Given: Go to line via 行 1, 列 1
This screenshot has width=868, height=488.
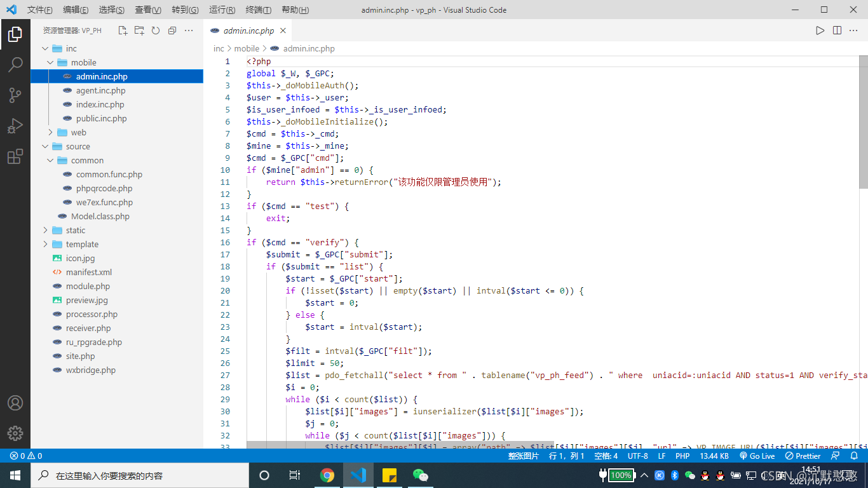Looking at the screenshot, I should pos(566,456).
